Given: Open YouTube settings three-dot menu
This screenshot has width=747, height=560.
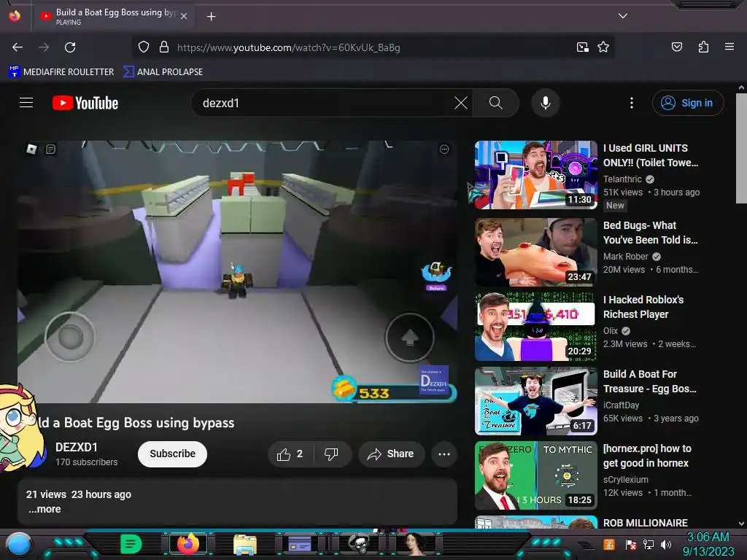Looking at the screenshot, I should tap(632, 103).
